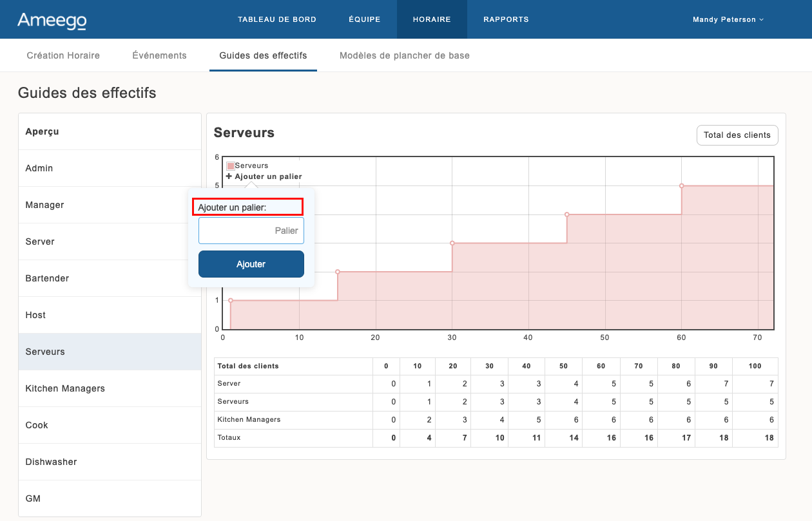The image size is (812, 521).
Task: Switch to the Création Horaire tab
Action: tap(63, 55)
